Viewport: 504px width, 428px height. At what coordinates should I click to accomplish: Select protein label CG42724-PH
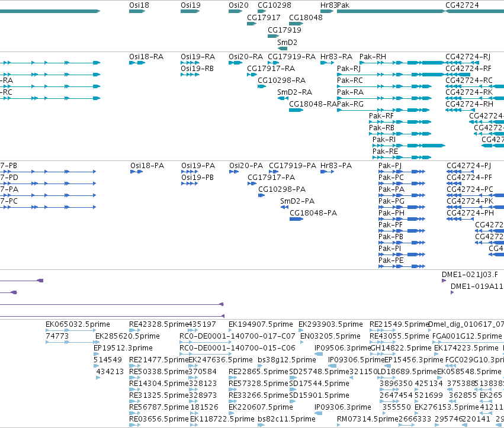[470, 213]
